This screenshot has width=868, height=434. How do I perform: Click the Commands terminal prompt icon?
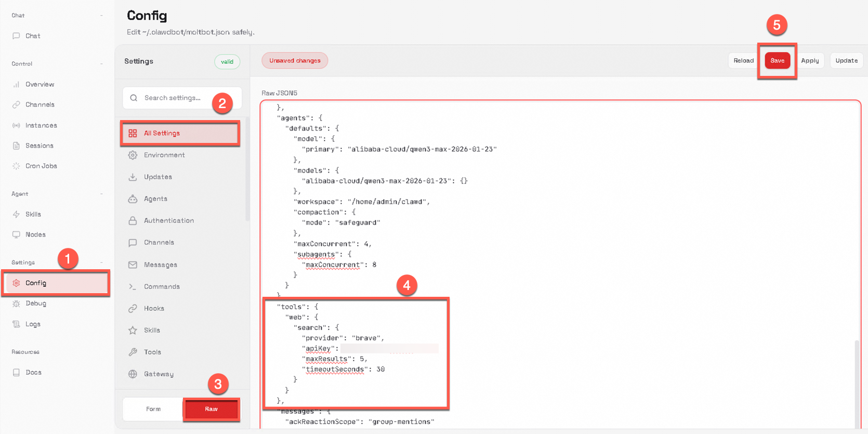coord(133,286)
